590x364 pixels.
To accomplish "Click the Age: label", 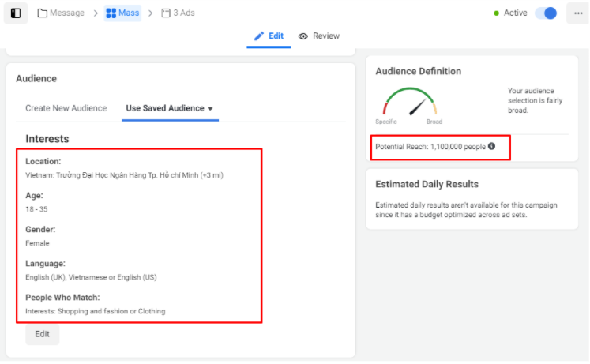I will point(34,196).
